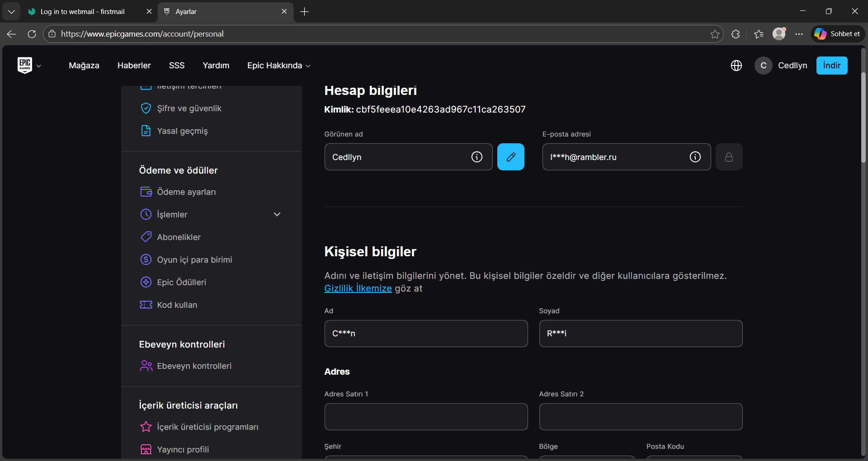Click the Epic Games logo
Viewport: 868px width, 461px height.
[25, 65]
